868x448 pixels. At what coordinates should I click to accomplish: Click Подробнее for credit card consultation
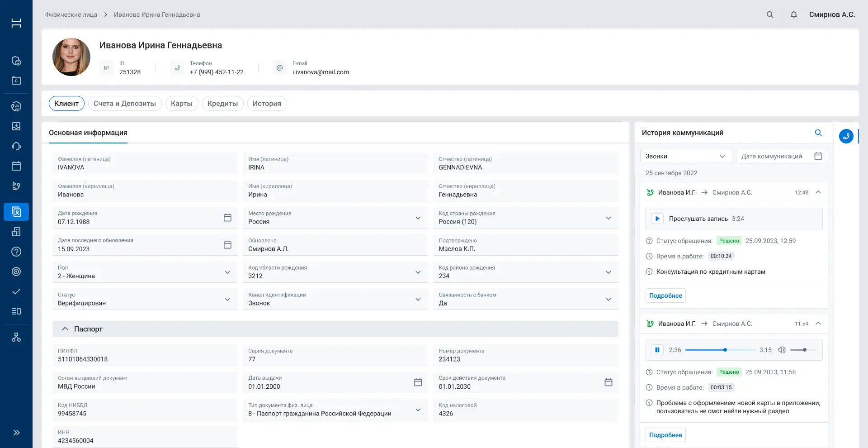pos(665,295)
